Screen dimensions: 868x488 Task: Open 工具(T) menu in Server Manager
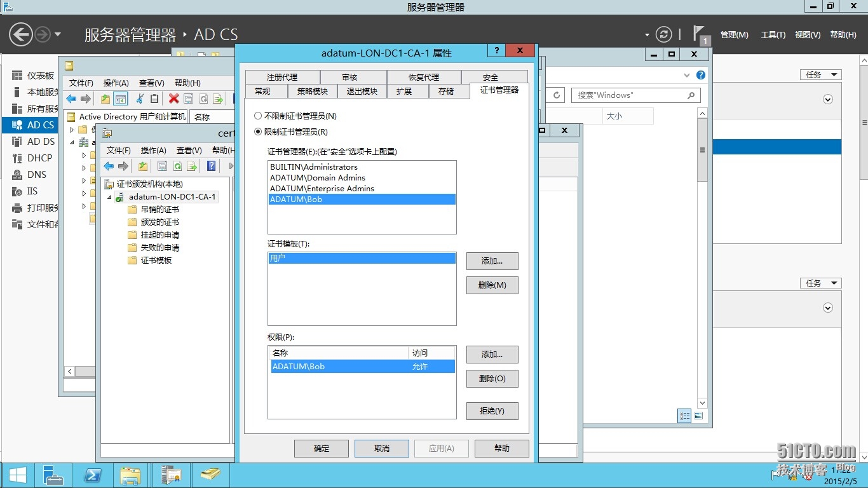tap(773, 35)
